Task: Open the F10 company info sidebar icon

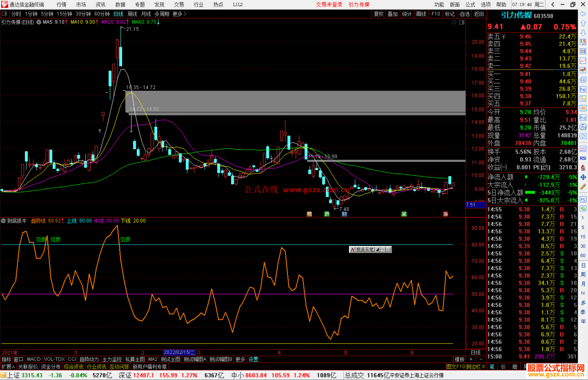Action: [583, 89]
